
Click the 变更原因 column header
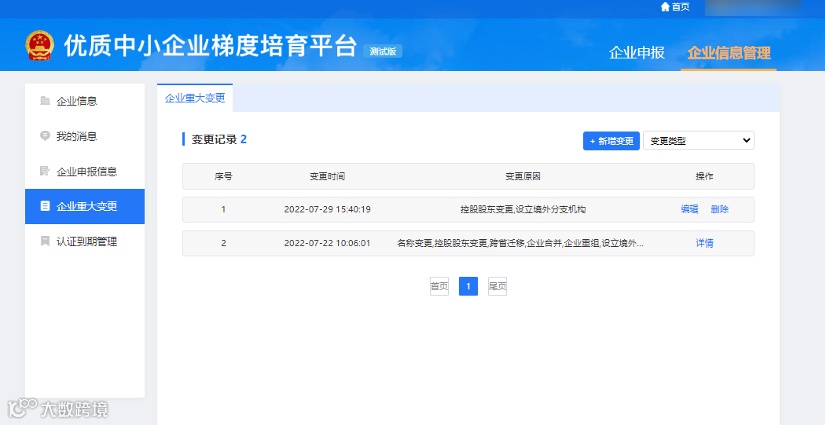click(x=523, y=176)
